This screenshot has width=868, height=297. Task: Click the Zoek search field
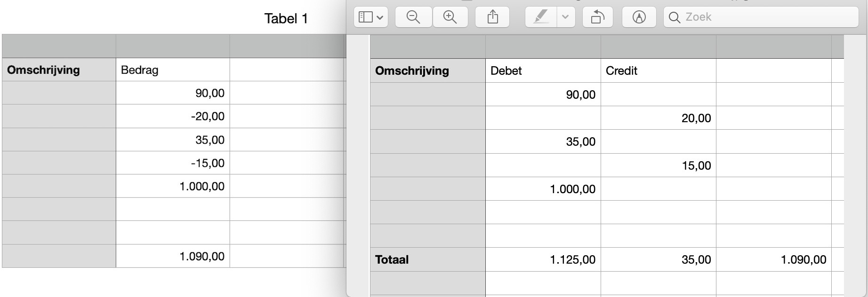(761, 17)
